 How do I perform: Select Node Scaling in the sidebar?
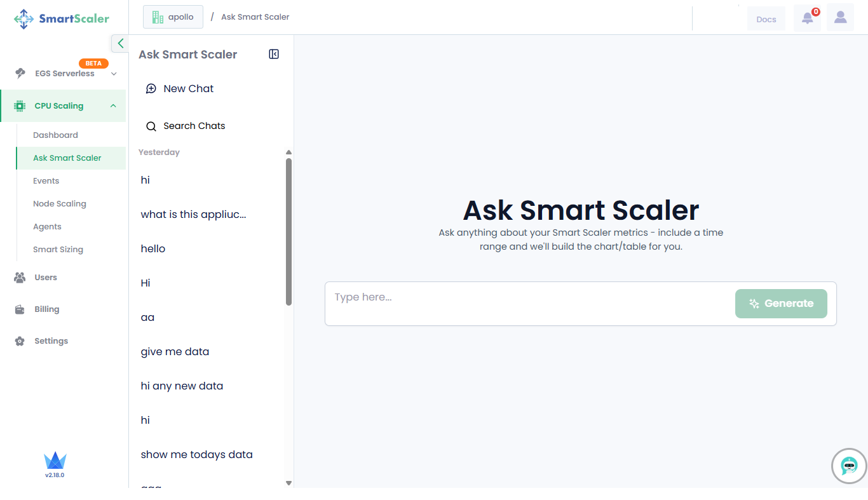[59, 204]
